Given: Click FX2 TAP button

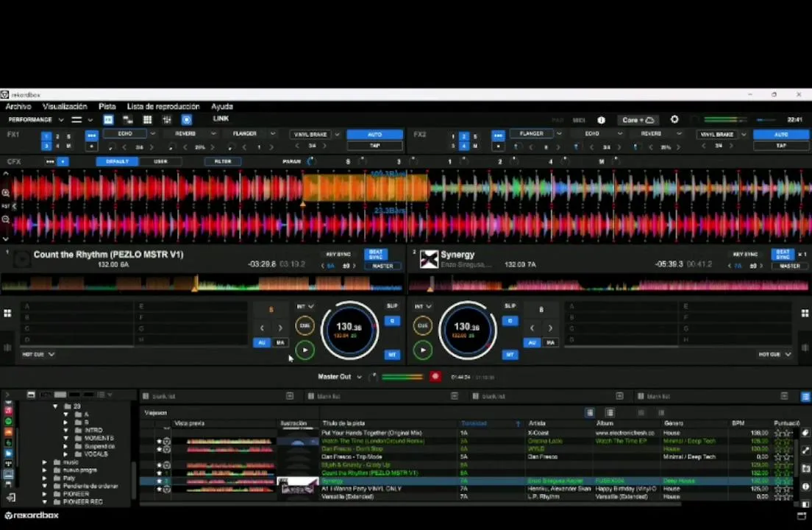Looking at the screenshot, I should point(781,146).
